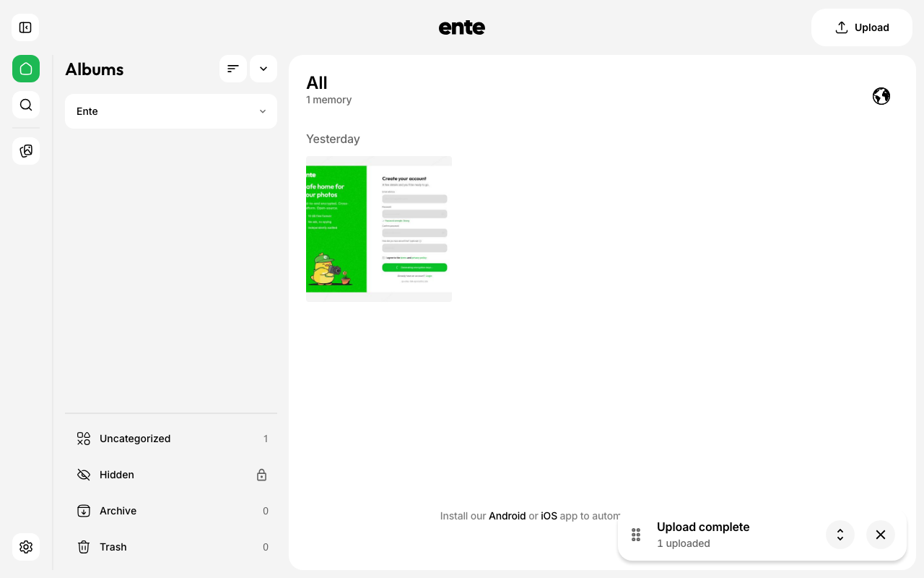924x578 pixels.
Task: Open the Search icon in the sidebar
Action: tap(26, 105)
